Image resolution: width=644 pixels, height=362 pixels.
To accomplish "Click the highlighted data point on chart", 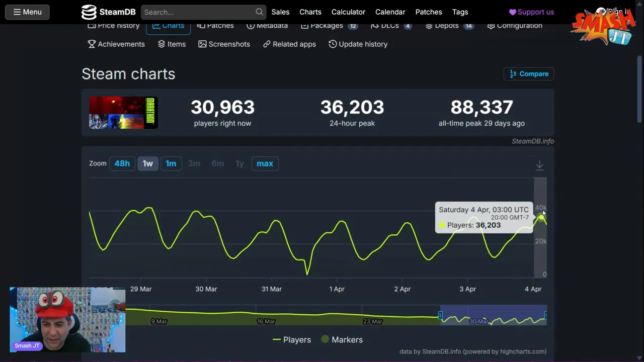I will click(x=541, y=217).
